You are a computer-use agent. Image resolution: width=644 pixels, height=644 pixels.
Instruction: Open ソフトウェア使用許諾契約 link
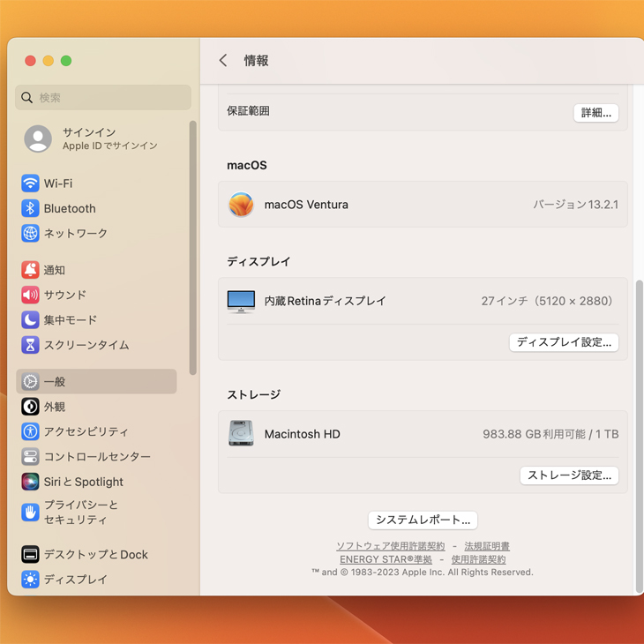(391, 546)
